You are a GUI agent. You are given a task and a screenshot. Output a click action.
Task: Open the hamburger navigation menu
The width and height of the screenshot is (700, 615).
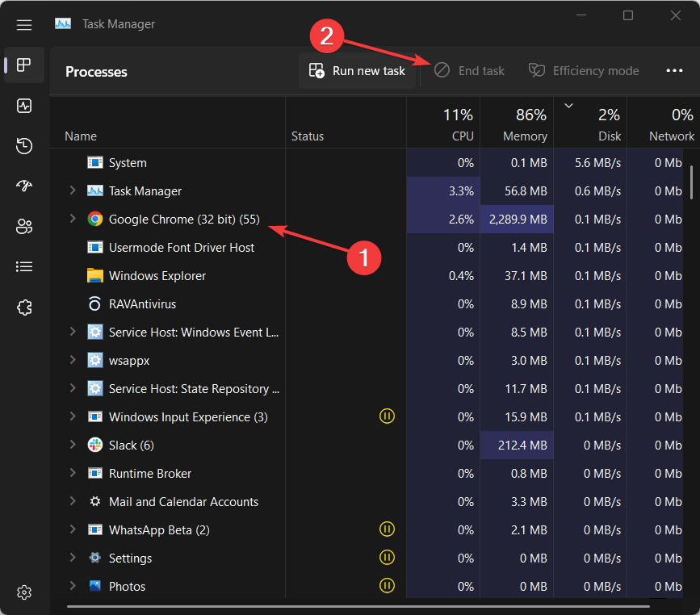24,25
